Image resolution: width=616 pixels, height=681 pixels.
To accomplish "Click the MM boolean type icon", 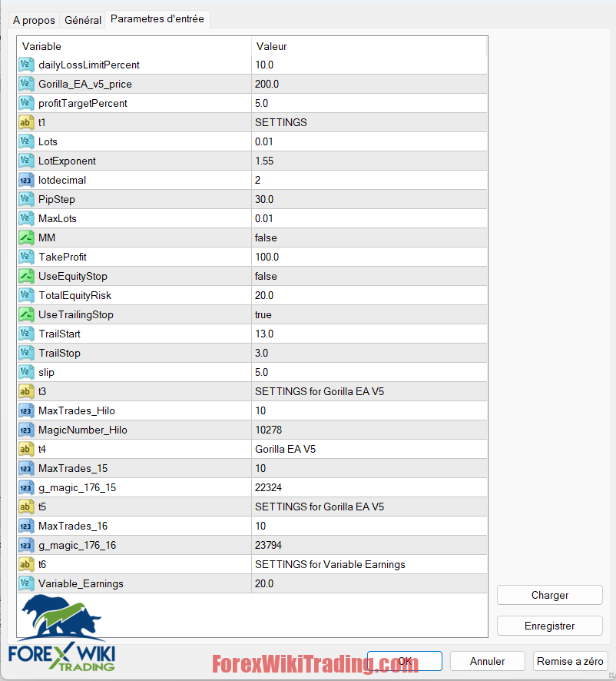I will 26,238.
